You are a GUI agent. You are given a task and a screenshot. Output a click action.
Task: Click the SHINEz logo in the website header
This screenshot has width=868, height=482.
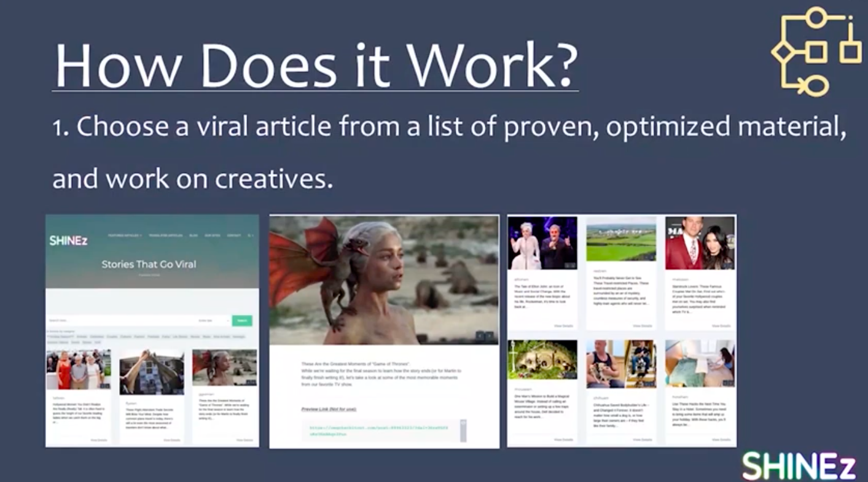coord(68,240)
